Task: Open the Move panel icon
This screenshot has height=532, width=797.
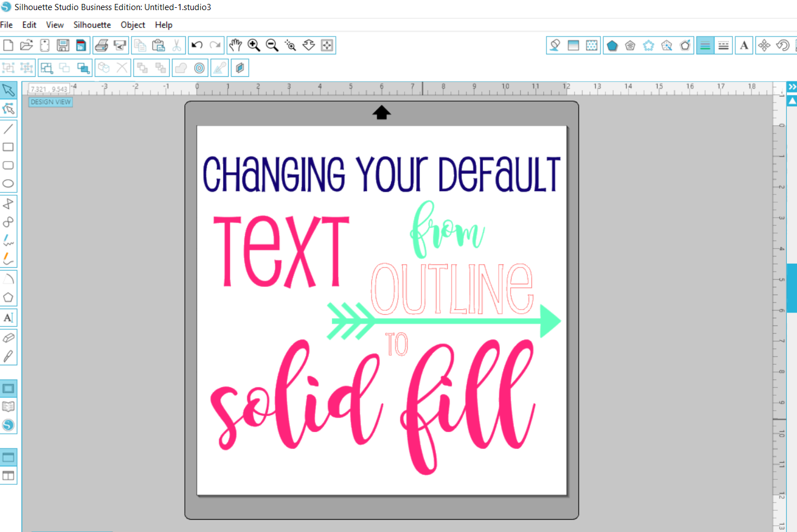Action: (764, 45)
